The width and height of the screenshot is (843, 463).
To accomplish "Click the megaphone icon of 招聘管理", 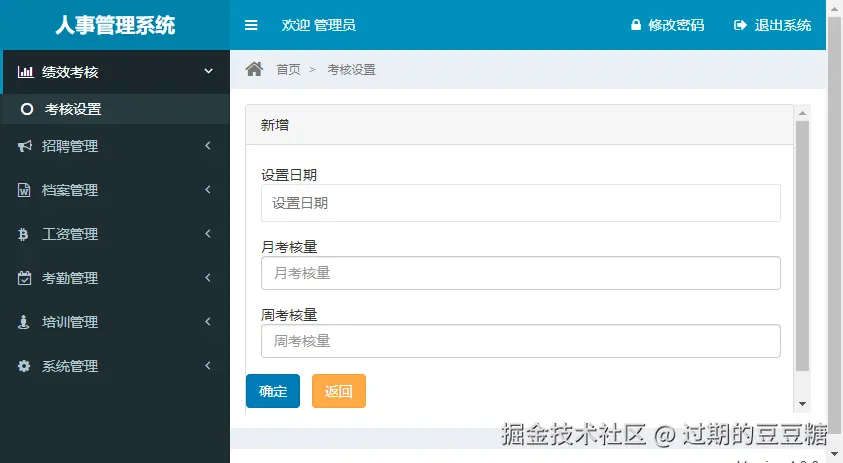I will (25, 146).
